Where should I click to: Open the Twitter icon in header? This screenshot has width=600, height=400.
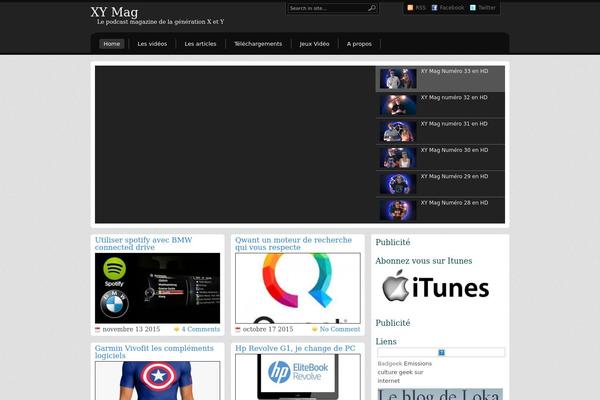pos(473,8)
